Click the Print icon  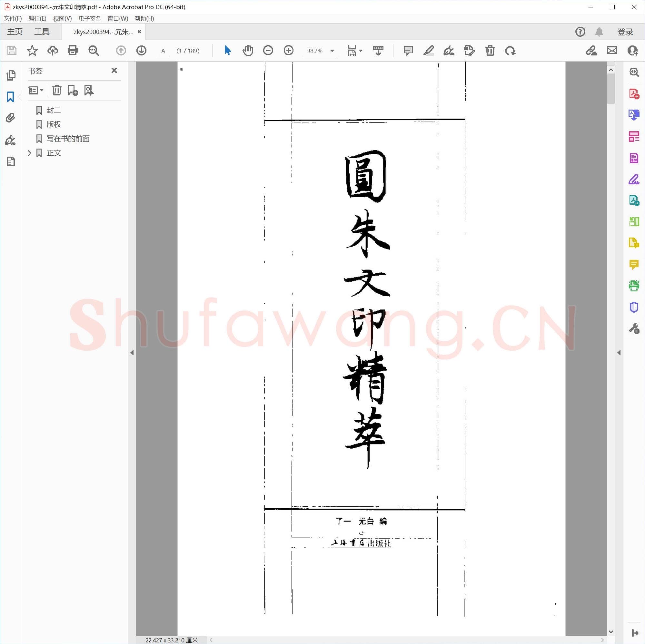click(73, 50)
